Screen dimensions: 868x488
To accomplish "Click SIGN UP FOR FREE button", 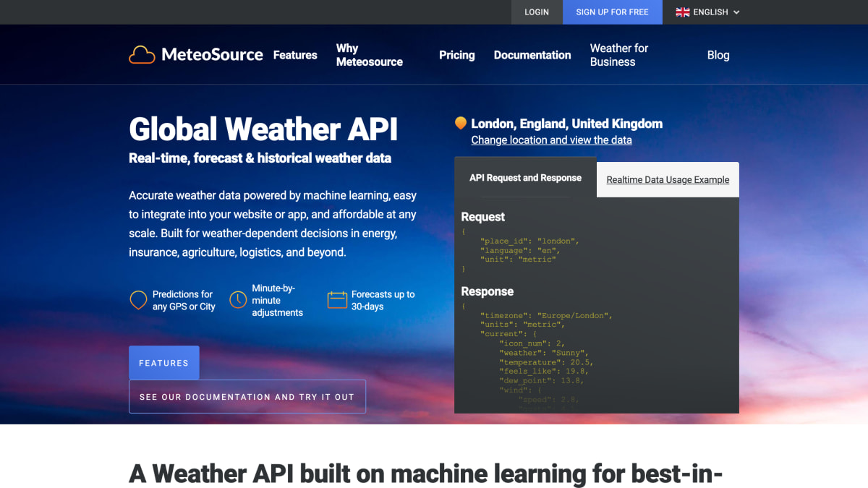I will 612,12.
